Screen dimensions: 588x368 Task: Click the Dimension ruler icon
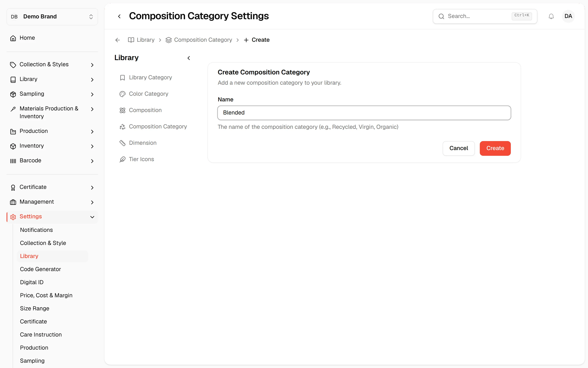[x=122, y=143]
